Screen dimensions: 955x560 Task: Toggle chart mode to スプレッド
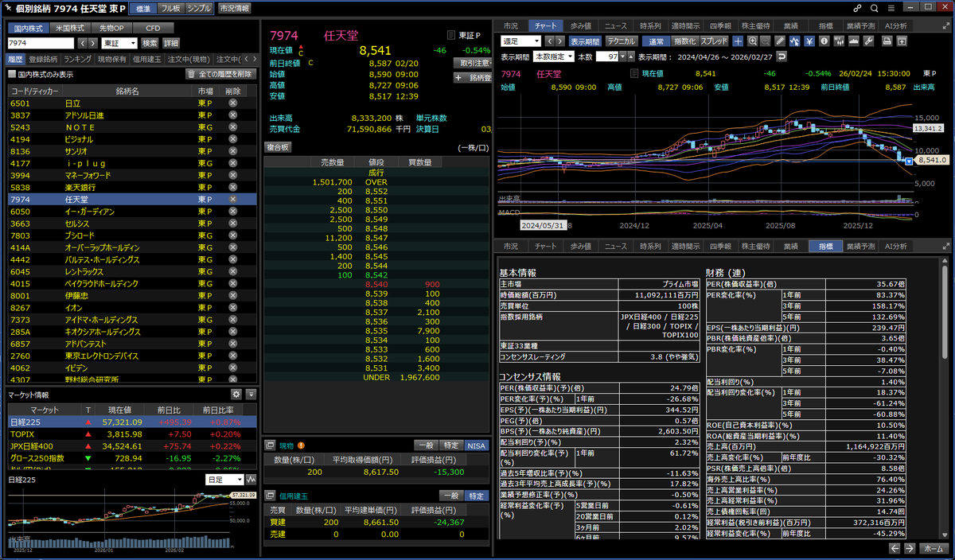[713, 41]
